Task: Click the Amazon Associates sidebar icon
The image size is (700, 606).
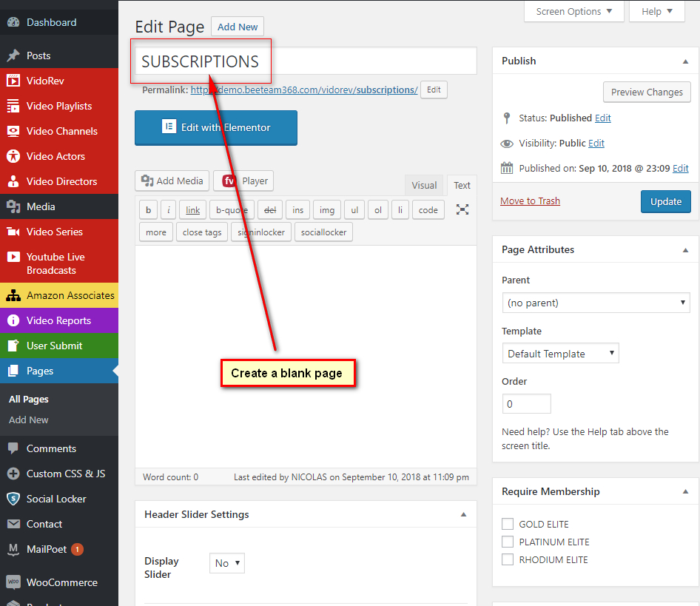Action: click(x=13, y=295)
